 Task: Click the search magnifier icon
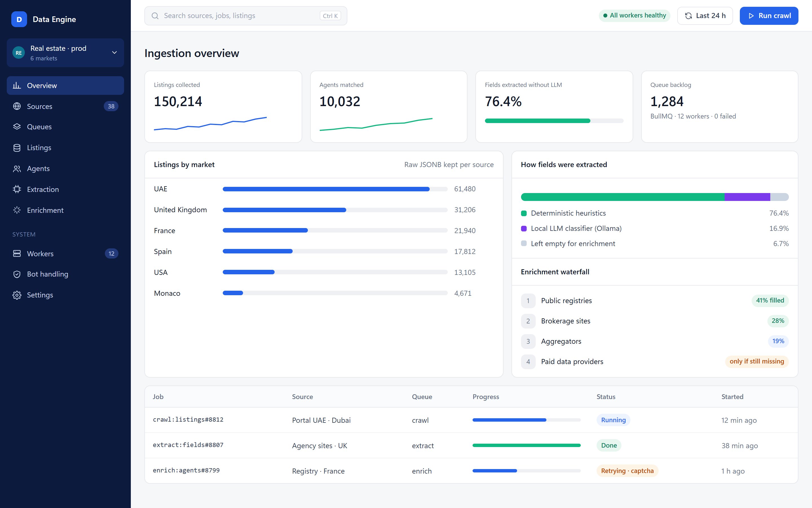point(155,16)
